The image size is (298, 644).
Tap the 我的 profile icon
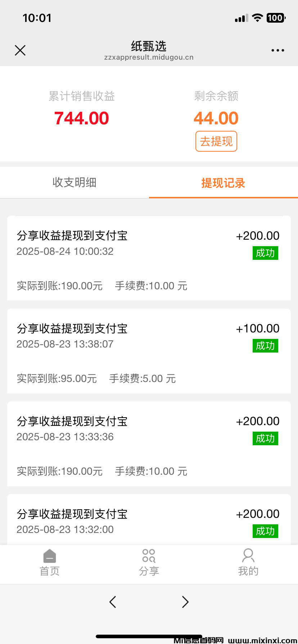coord(248,556)
